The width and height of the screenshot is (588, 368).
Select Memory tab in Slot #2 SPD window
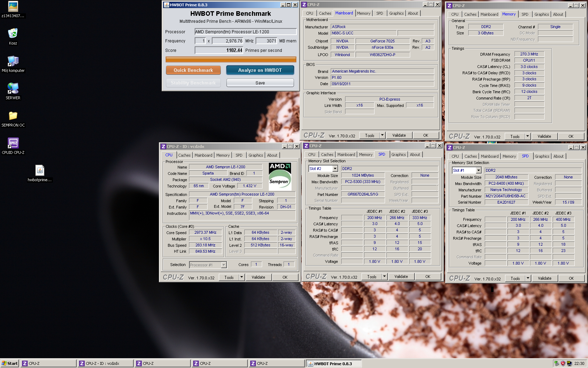[x=366, y=155]
